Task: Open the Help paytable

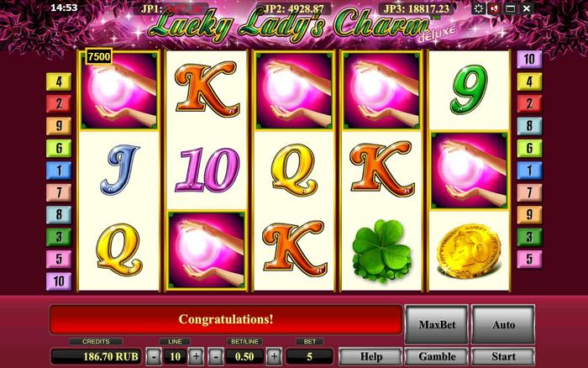Action: coord(371,356)
